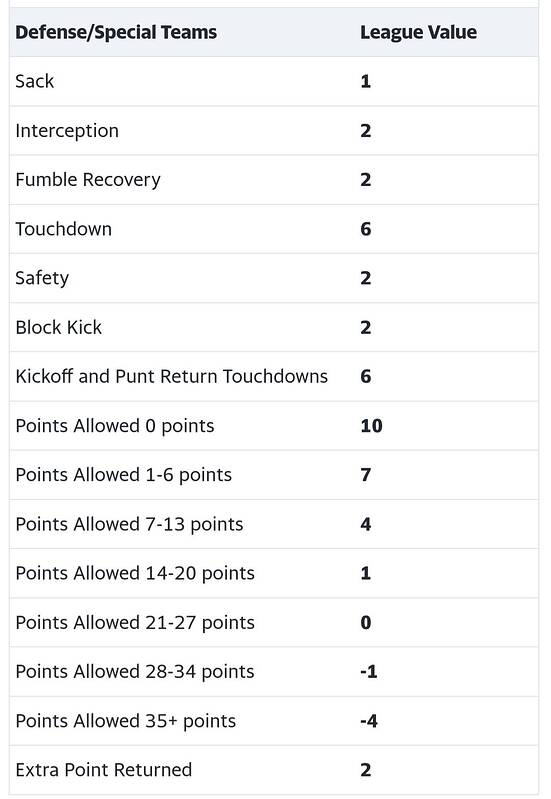Select Points Allowed 7-13 points label
551x799 pixels.
click(129, 524)
